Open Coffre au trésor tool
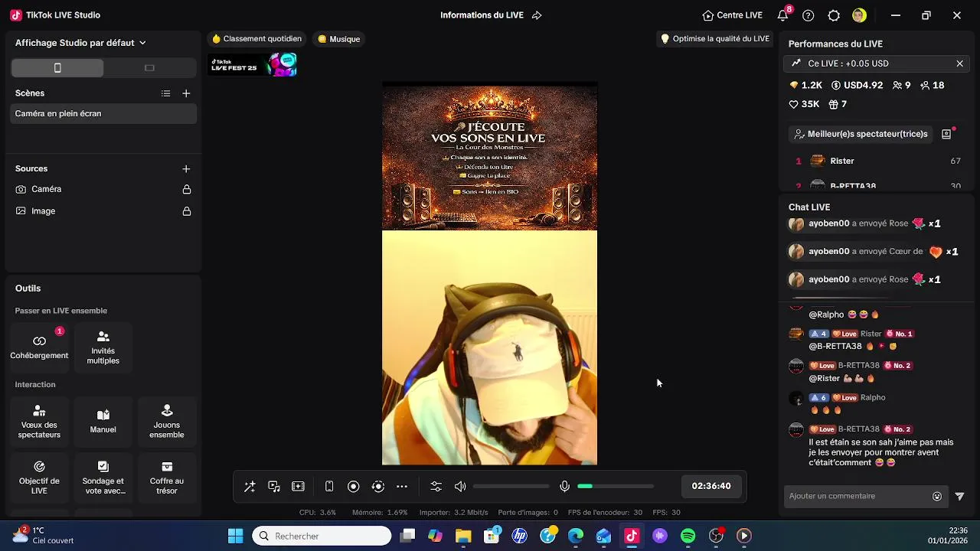 [167, 478]
